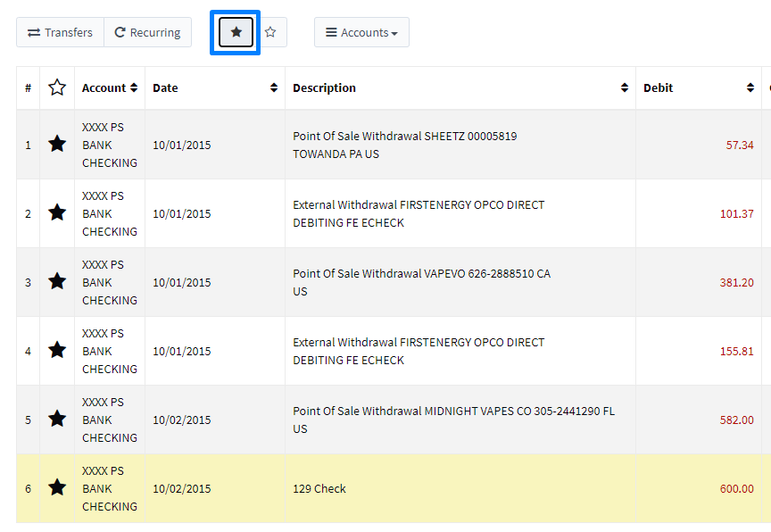Select the MIDNIGHT VAPES CO description
771x532 pixels.
tap(454, 420)
